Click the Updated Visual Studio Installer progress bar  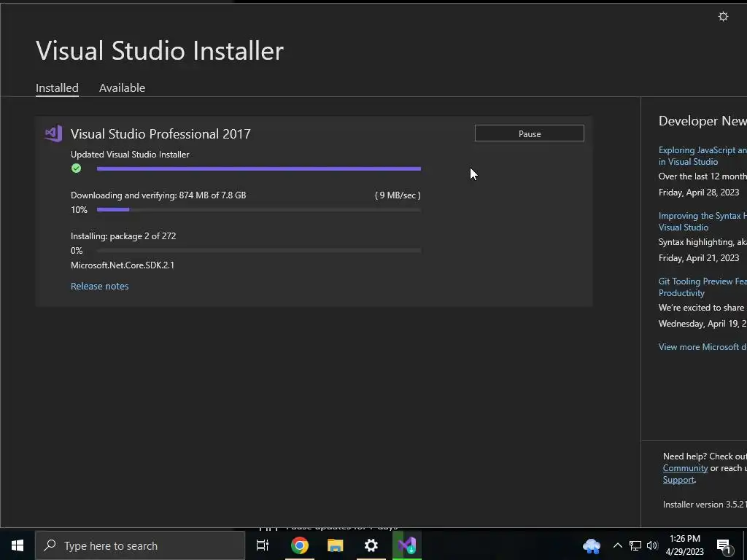pyautogui.click(x=259, y=168)
